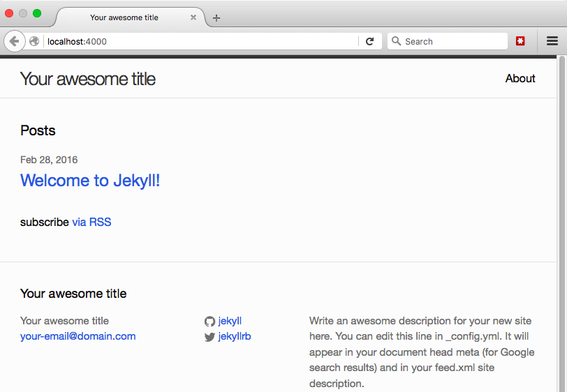Close the 'Your awesome title' tab
Screen dimensions: 567x392
(193, 17)
